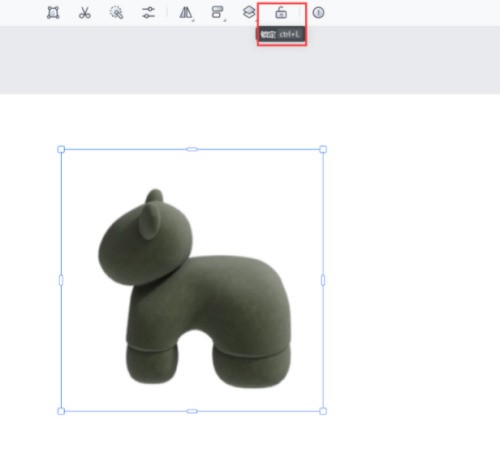Click the info circle icon
500x462 pixels.
(x=318, y=13)
